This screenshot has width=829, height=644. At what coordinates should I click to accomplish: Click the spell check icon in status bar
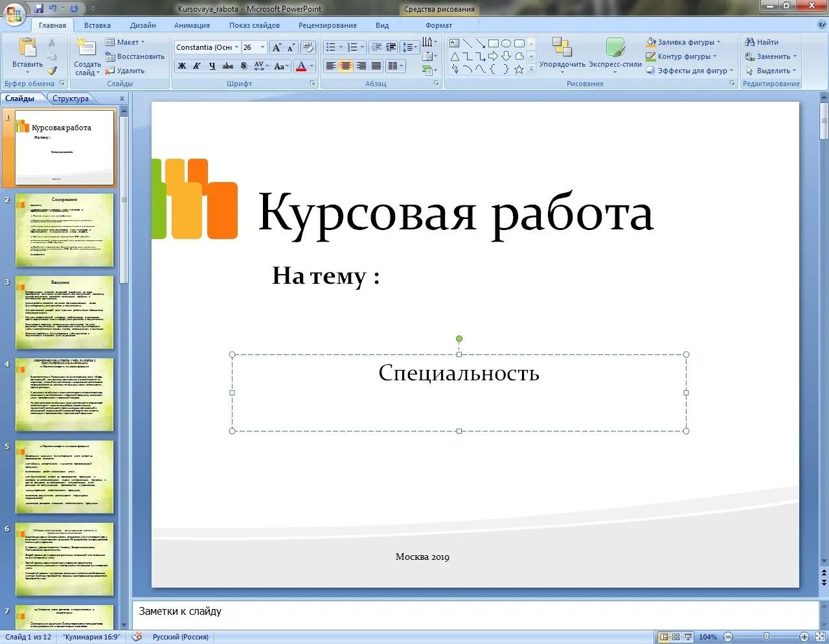pyautogui.click(x=137, y=637)
